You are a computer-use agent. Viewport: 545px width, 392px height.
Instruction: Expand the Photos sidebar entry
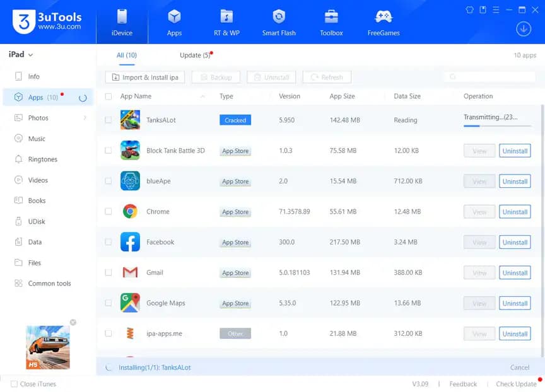pyautogui.click(x=38, y=117)
